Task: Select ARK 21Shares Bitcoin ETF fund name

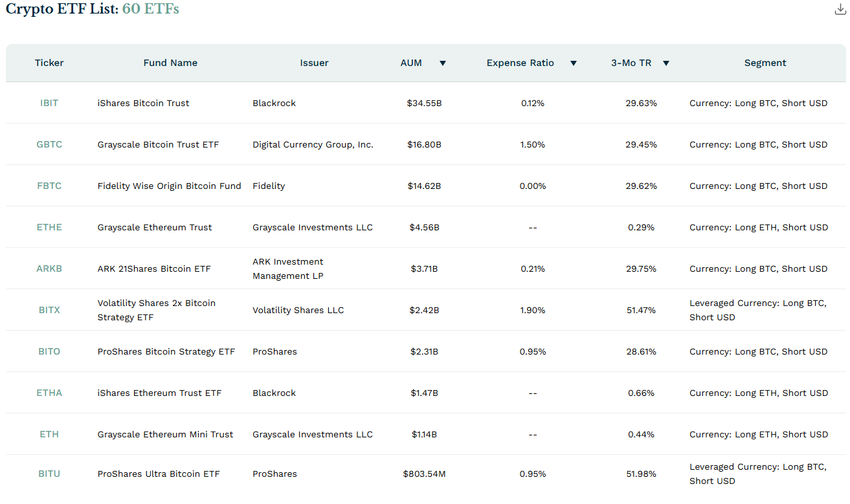Action: (154, 268)
